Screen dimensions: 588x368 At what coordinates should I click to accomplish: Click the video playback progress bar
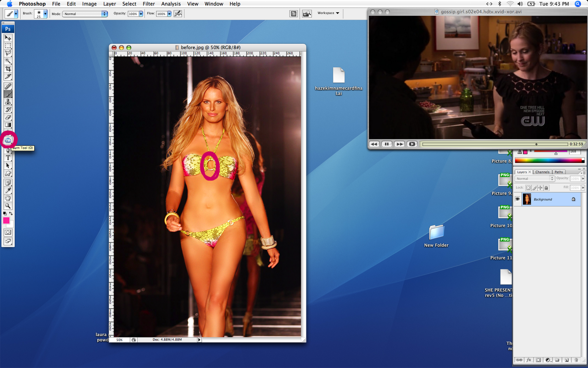[495, 144]
